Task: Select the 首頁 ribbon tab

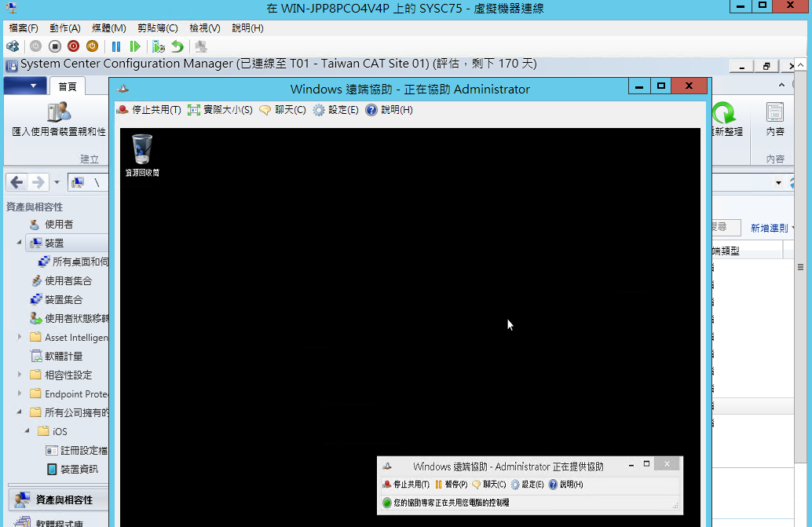Action: 68,86
